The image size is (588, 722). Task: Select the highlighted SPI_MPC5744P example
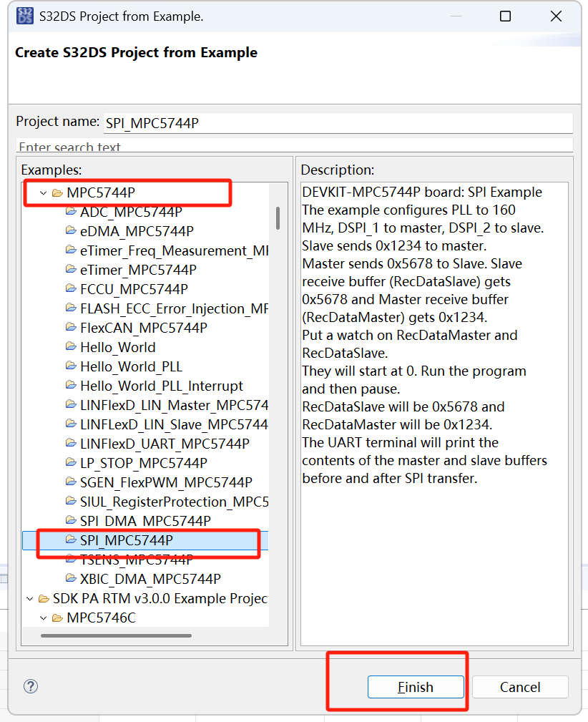tap(127, 540)
